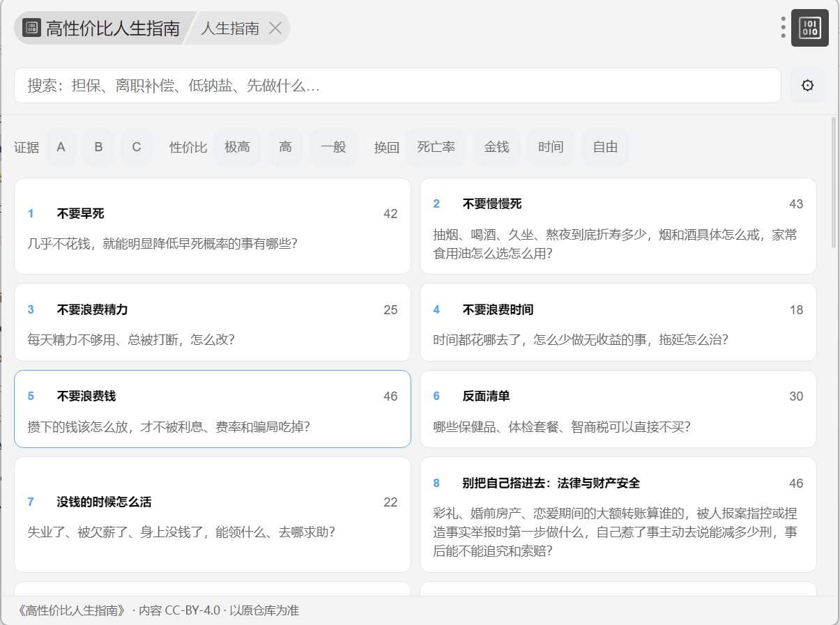Toggle the 金钱 filter chip
This screenshot has width=840, height=625.
point(496,147)
